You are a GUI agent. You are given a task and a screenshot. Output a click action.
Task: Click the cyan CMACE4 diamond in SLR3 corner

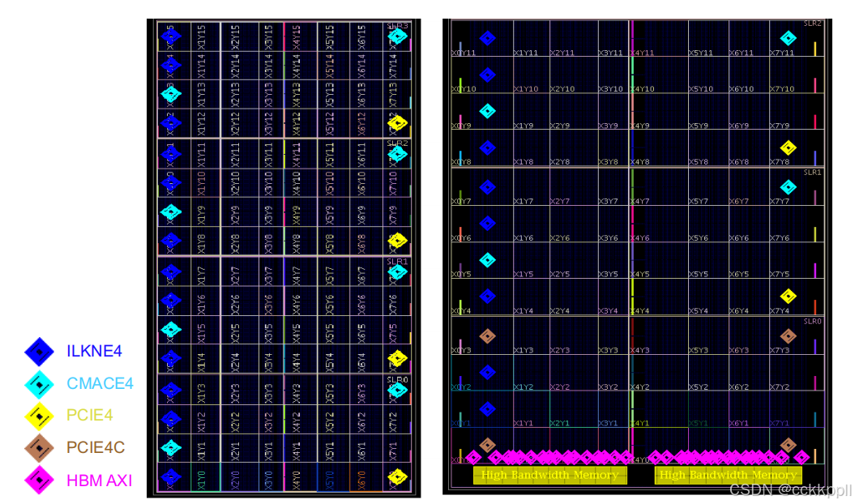pyautogui.click(x=396, y=35)
